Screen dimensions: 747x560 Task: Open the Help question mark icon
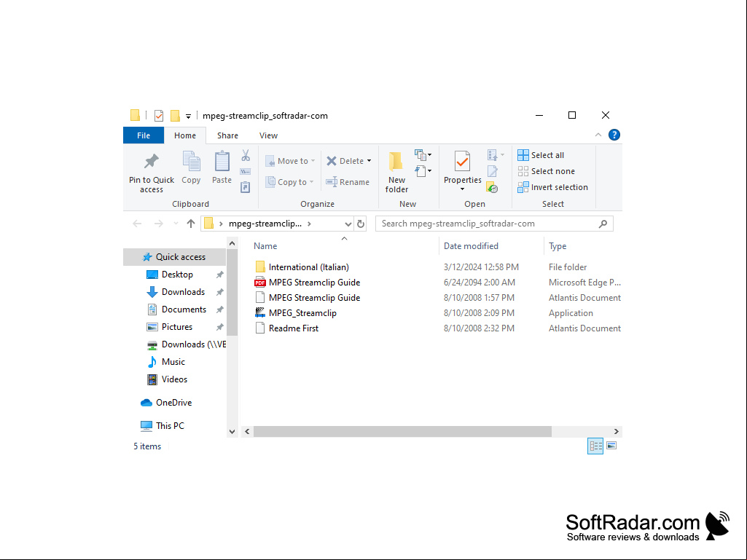coord(614,135)
